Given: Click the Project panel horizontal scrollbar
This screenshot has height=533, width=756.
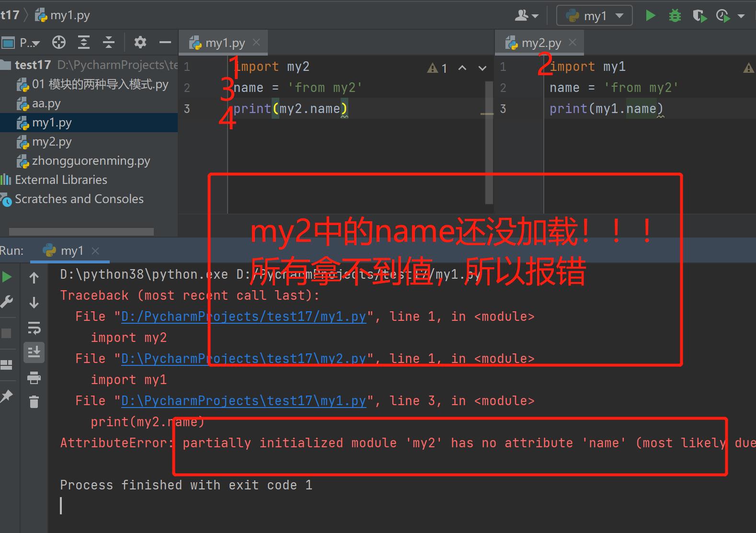Looking at the screenshot, I should 81,232.
